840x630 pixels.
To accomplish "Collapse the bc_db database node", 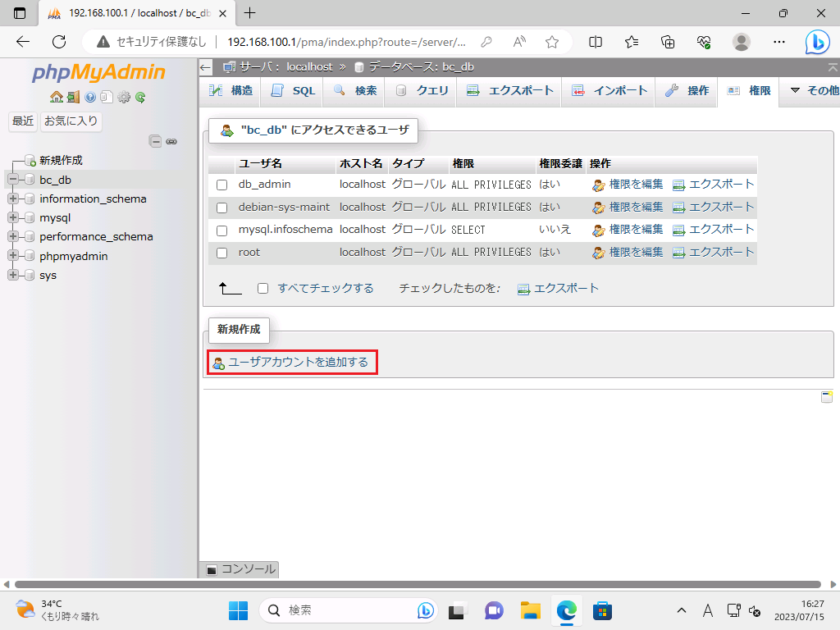I will (13, 180).
